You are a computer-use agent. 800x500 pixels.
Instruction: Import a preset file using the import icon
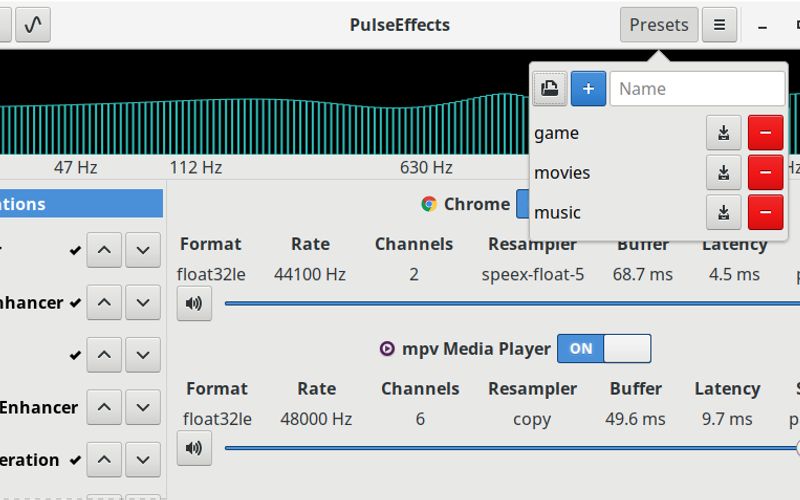[549, 89]
